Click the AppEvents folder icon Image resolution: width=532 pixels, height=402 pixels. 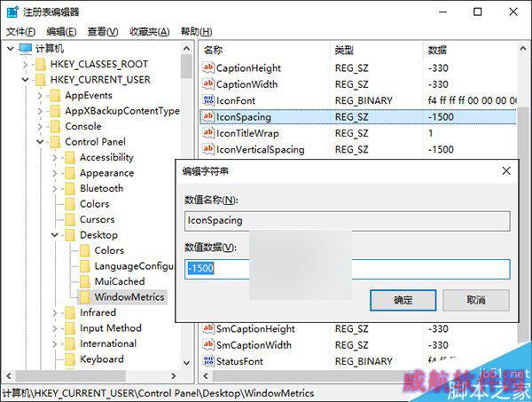click(x=55, y=96)
